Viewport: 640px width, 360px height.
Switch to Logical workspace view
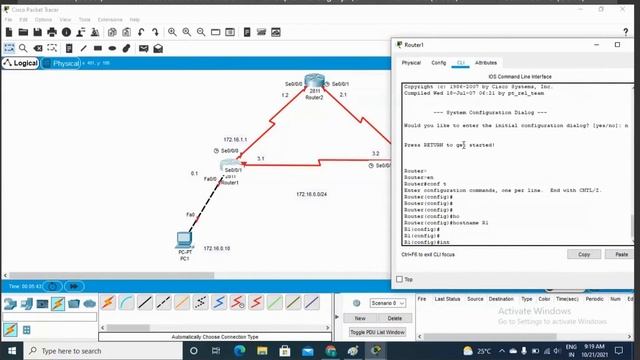coord(21,63)
